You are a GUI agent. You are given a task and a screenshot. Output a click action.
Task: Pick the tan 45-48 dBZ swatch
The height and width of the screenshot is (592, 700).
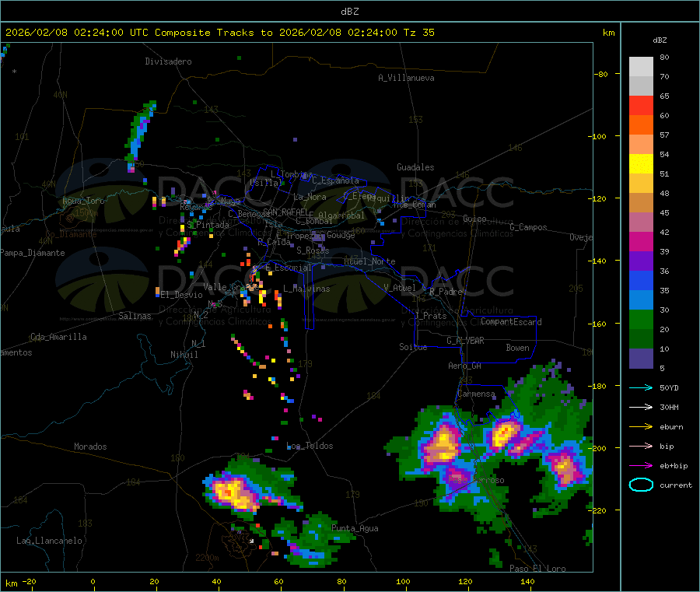(x=641, y=203)
